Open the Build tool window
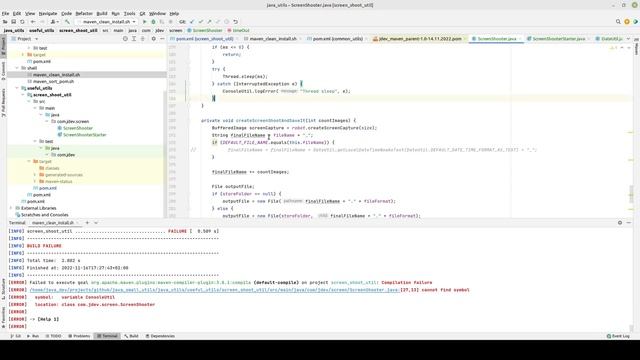Image resolution: width=640 pixels, height=360 pixels. coord(131,336)
